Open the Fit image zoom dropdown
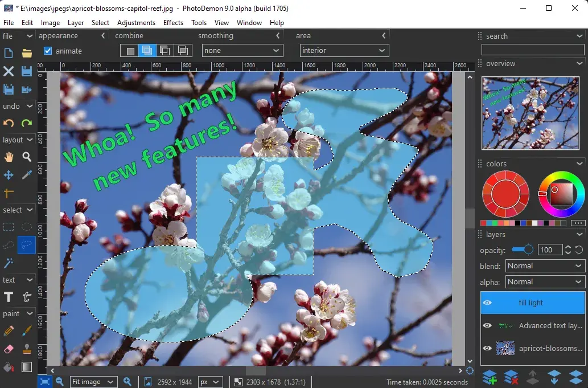Viewport: 588px width, 388px height. 93,382
